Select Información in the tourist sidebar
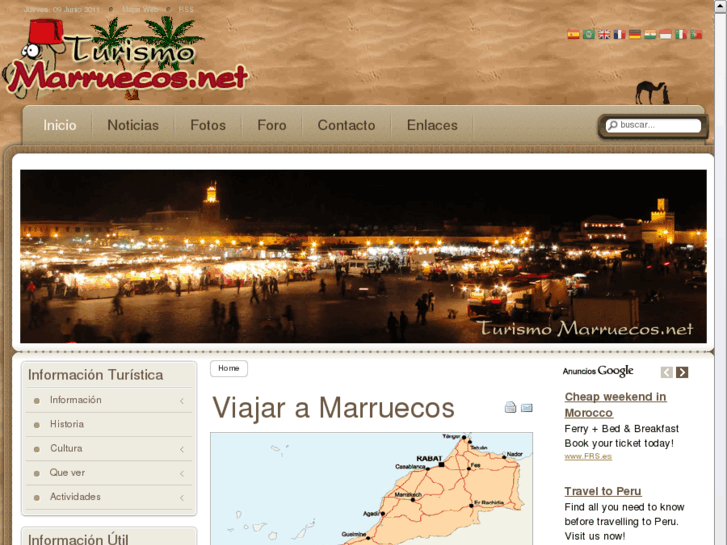727x545 pixels. coord(76,400)
